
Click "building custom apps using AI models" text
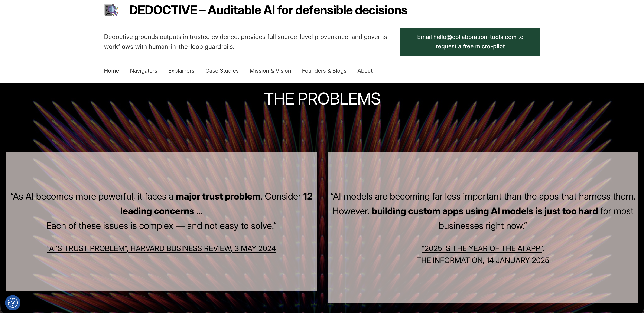[x=452, y=211]
